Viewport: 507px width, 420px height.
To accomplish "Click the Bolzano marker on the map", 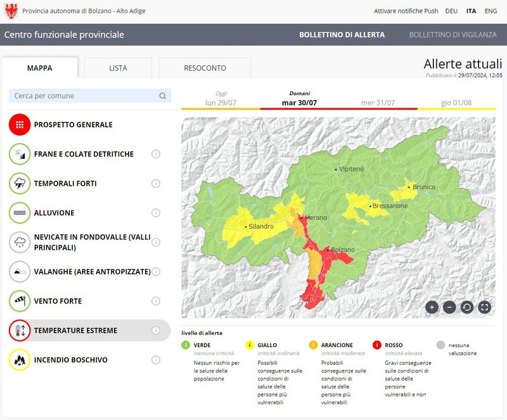I will (x=328, y=250).
